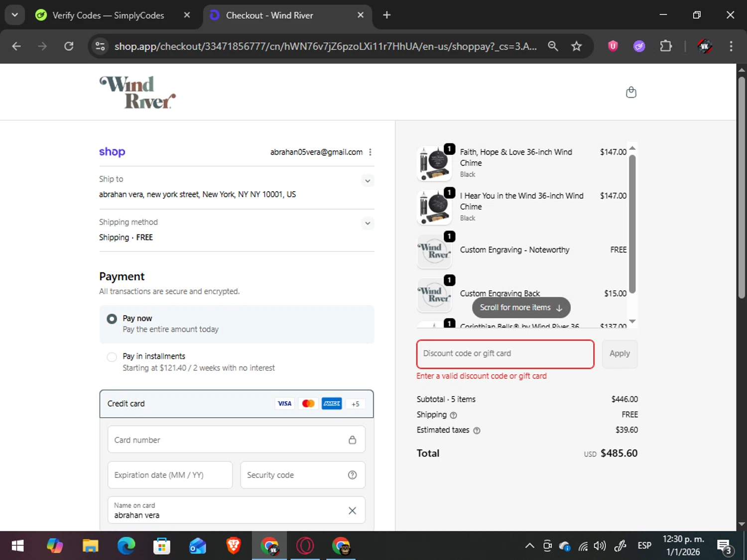This screenshot has height=560, width=747.
Task: Open the red shield extension icon
Action: click(x=613, y=46)
